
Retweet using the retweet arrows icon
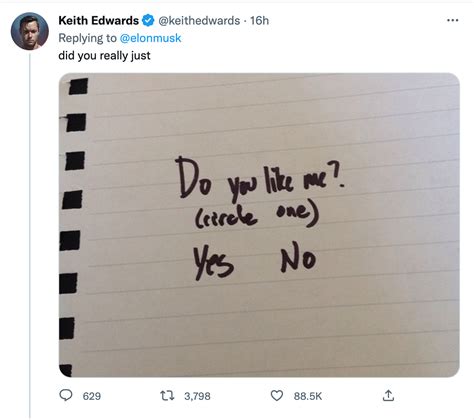click(167, 396)
